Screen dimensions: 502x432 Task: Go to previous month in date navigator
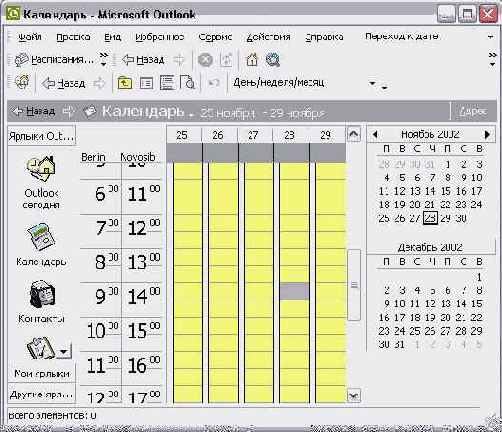[375, 134]
